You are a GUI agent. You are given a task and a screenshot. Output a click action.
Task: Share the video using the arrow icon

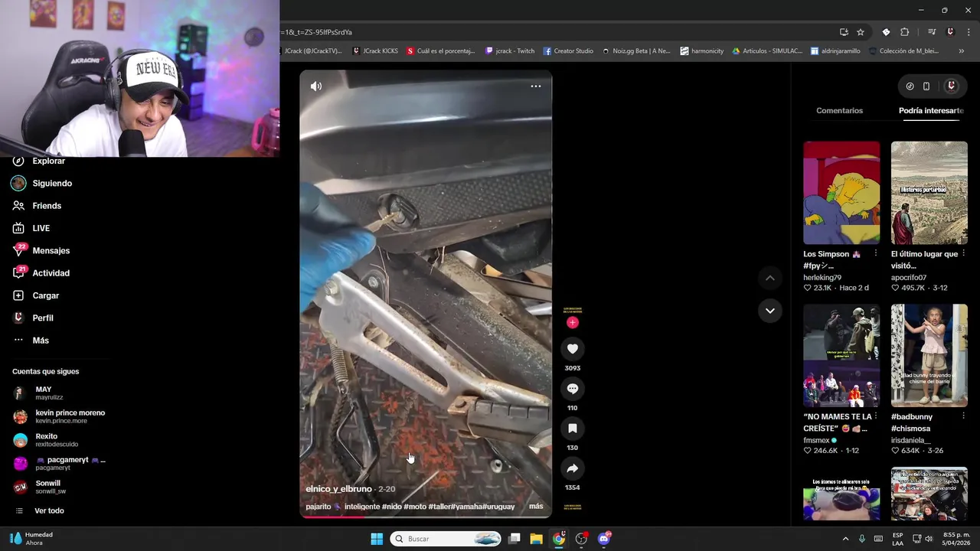click(x=572, y=468)
